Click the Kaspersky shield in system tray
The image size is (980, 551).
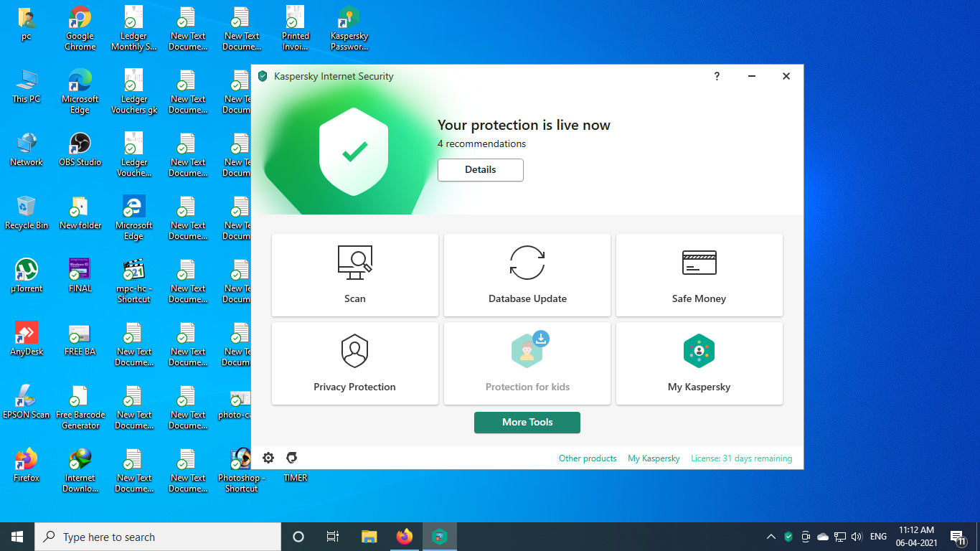coord(788,537)
